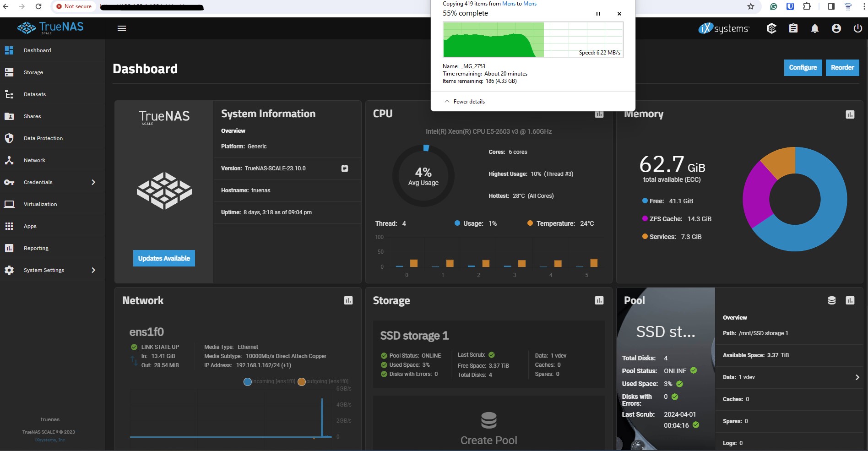Open Memory reports chart icon

850,114
